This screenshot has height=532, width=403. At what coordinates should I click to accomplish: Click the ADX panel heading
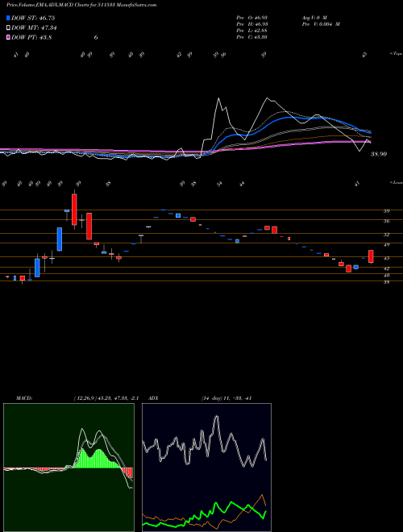(x=153, y=398)
